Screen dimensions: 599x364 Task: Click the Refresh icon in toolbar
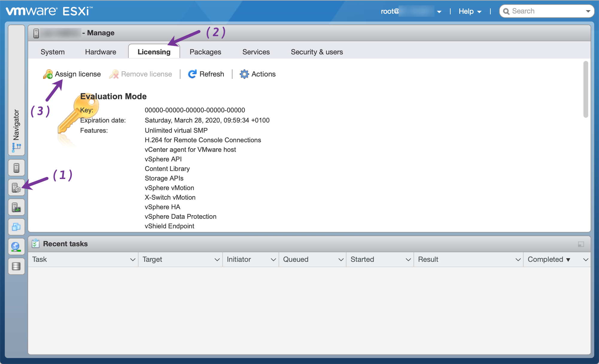click(x=192, y=74)
